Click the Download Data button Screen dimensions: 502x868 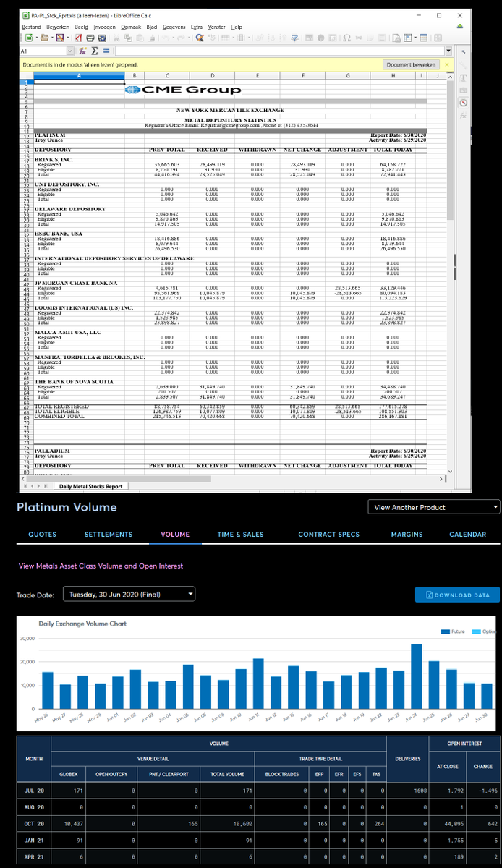pyautogui.click(x=457, y=595)
